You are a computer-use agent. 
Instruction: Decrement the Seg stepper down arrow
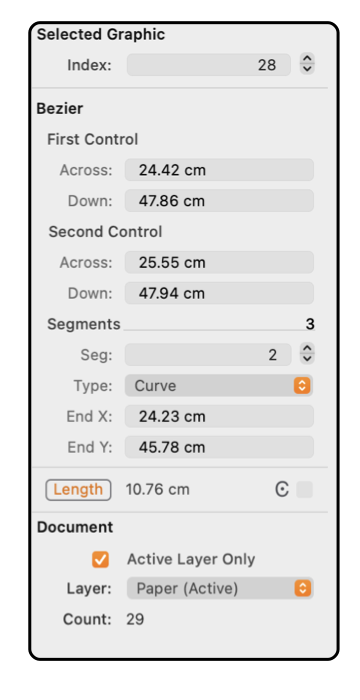pos(307,359)
